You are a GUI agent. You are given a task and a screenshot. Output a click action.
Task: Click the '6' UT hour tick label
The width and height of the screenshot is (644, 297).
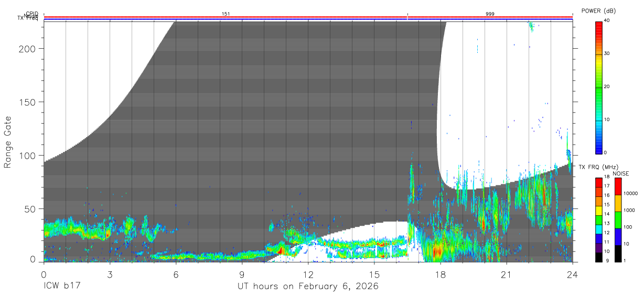176,274
